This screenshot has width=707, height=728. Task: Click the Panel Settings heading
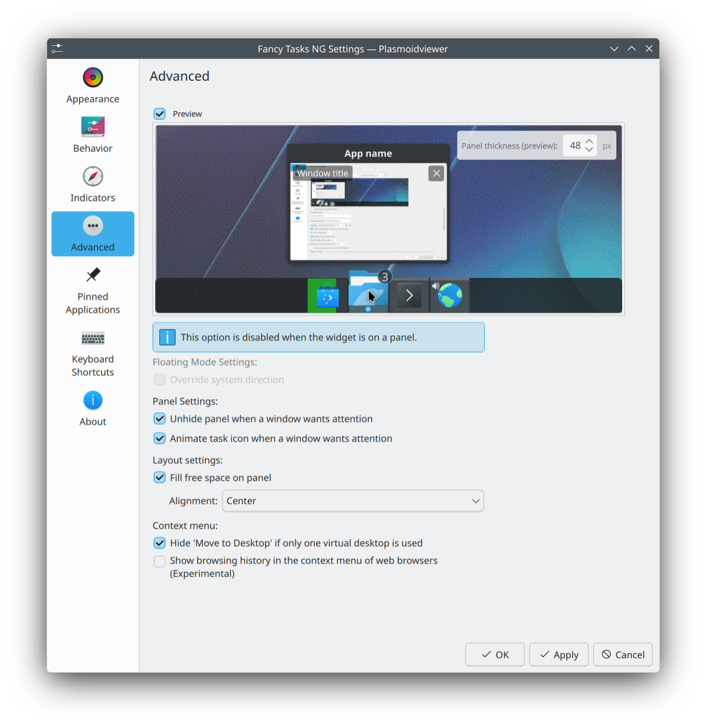coord(185,401)
